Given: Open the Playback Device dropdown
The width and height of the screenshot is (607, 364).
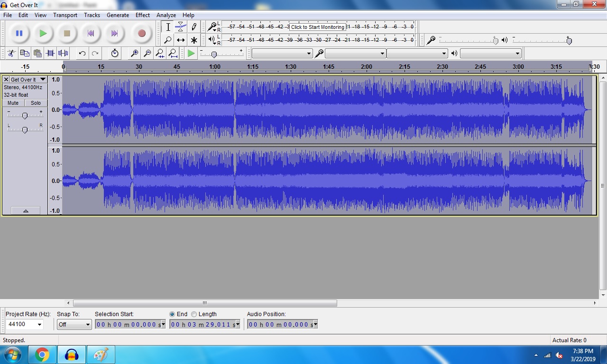Looking at the screenshot, I should click(x=491, y=54).
